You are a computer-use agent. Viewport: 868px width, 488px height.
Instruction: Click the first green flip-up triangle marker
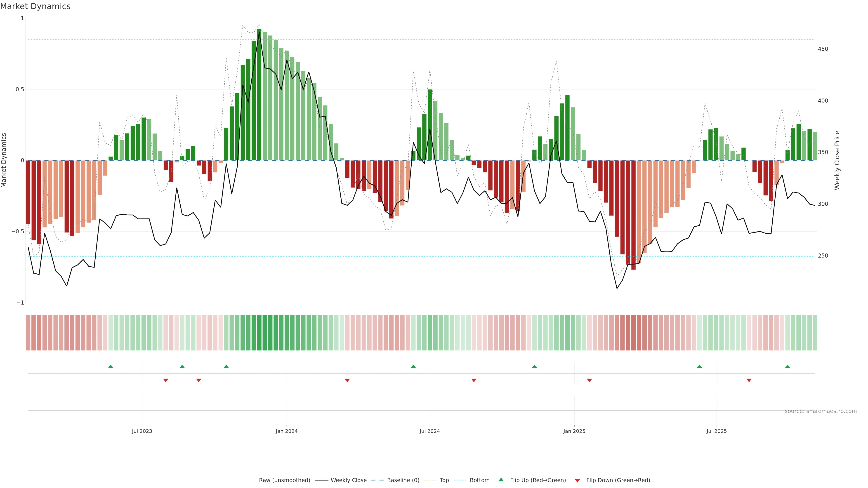pos(111,366)
